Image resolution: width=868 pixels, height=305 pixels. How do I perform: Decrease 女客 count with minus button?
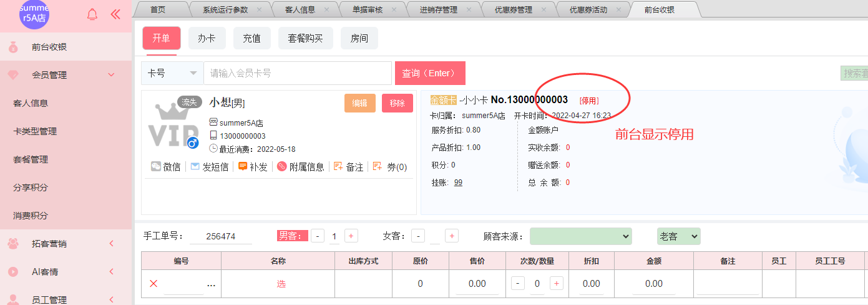[x=418, y=236]
